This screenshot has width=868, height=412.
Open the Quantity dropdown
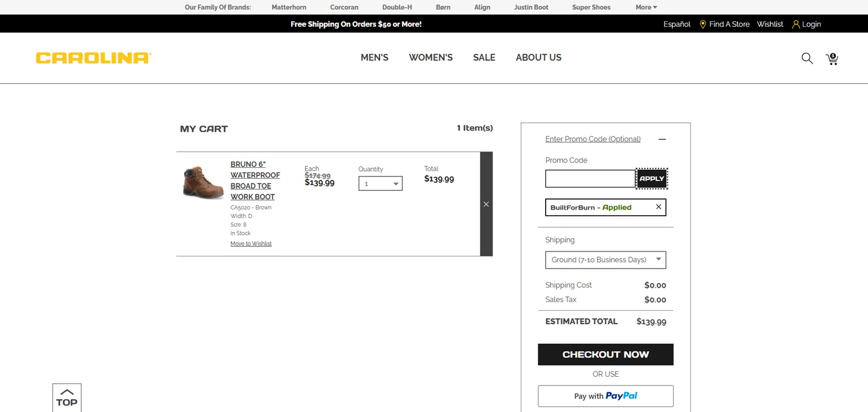(x=380, y=183)
